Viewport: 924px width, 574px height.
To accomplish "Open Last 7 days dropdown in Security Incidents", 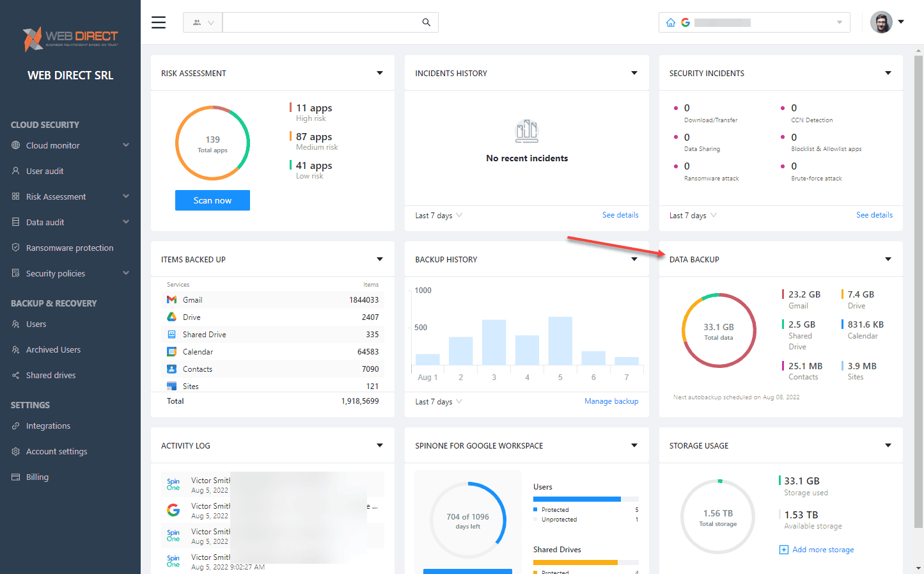I will 693,216.
